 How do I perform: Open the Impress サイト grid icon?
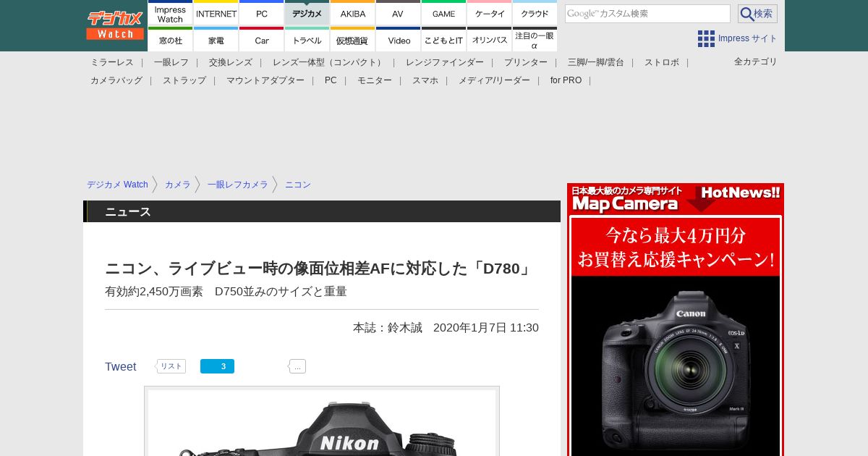point(706,38)
